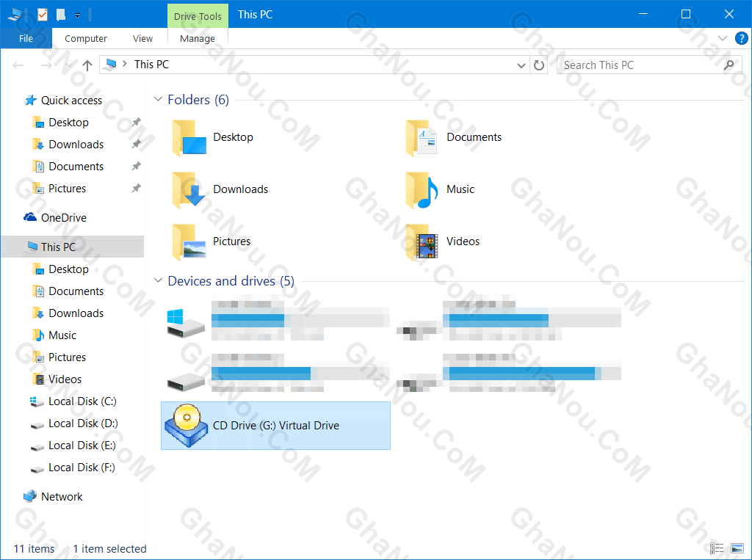Open pinned Downloads under Quick access
The width and height of the screenshot is (752, 560).
(76, 145)
